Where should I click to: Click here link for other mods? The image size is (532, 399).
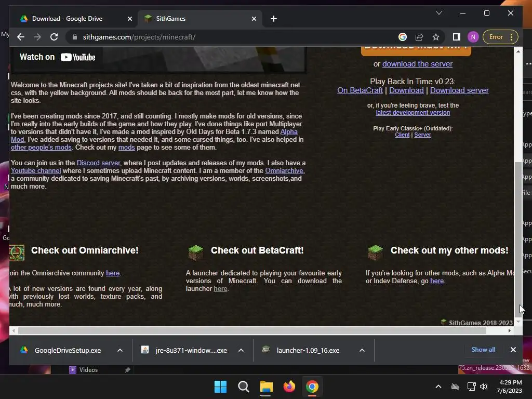pyautogui.click(x=437, y=281)
